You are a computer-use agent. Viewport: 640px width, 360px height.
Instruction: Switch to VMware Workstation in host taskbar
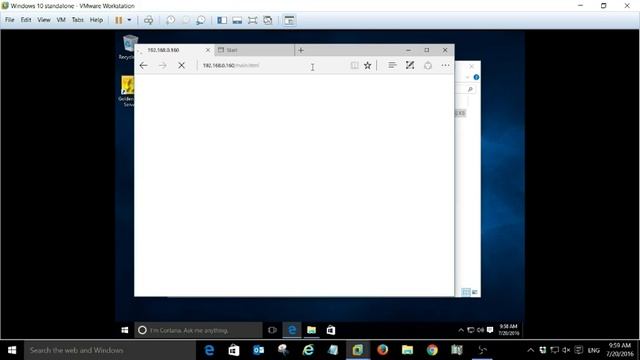(358, 350)
